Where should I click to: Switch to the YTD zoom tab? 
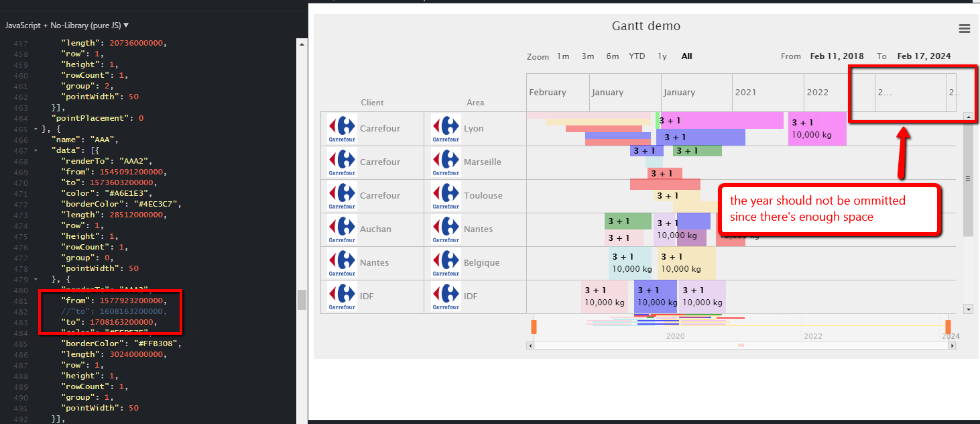click(x=637, y=56)
